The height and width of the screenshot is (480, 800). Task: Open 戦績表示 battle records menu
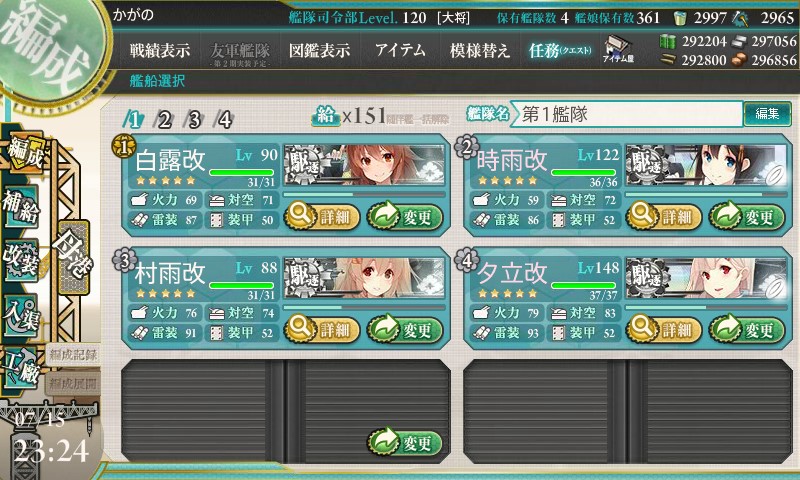[160, 50]
